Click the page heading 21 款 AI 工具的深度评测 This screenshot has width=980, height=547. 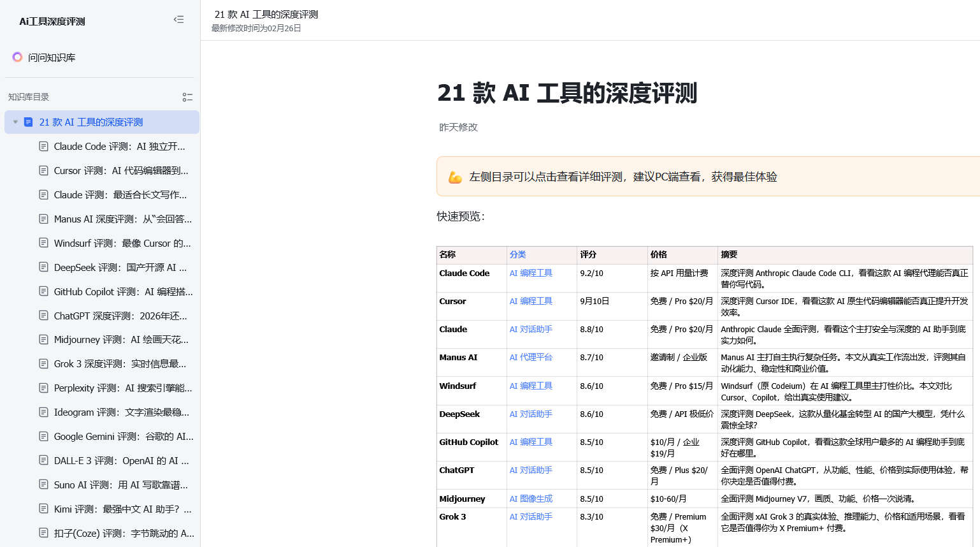pos(567,93)
